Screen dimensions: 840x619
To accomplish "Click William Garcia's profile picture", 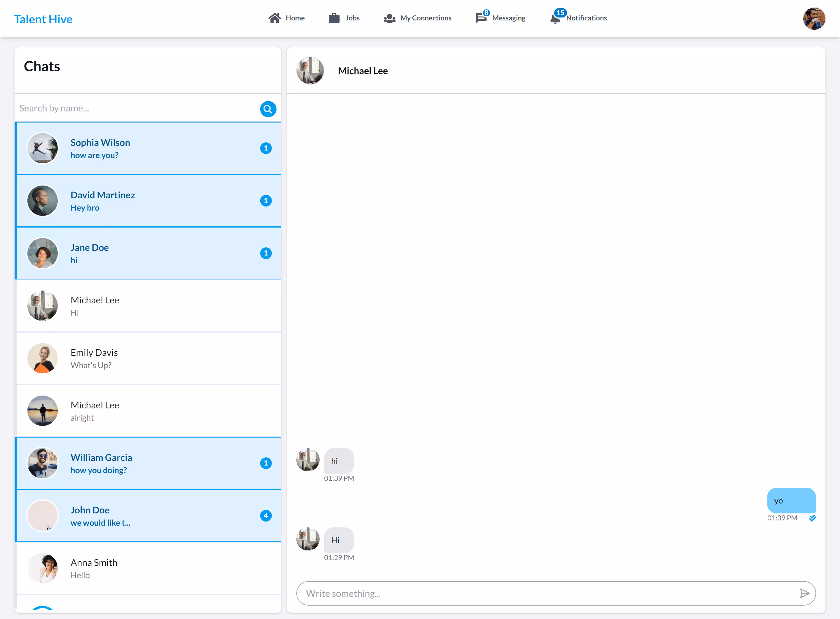I will [42, 463].
